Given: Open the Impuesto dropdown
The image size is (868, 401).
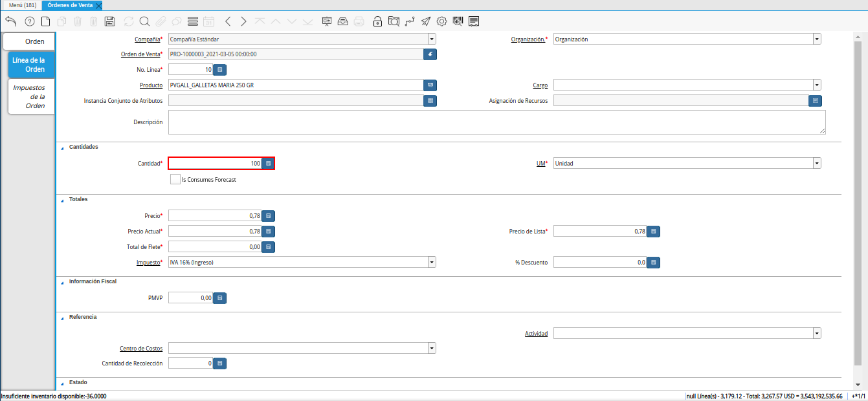Looking at the screenshot, I should [432, 262].
